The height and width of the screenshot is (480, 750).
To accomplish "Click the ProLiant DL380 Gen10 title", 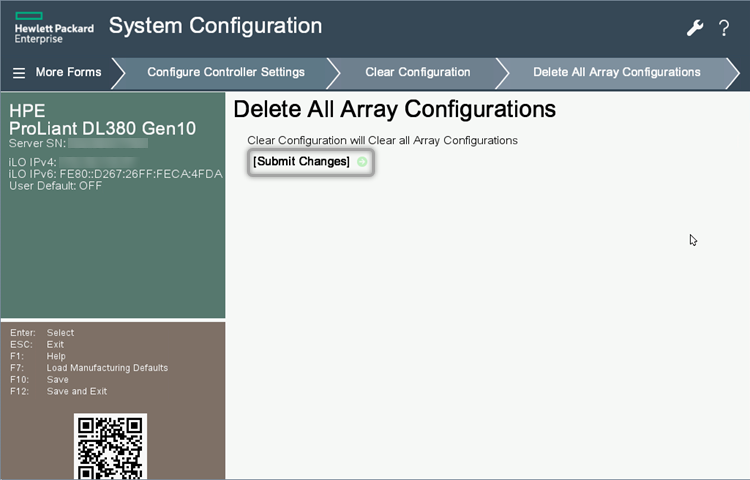I will click(x=102, y=129).
